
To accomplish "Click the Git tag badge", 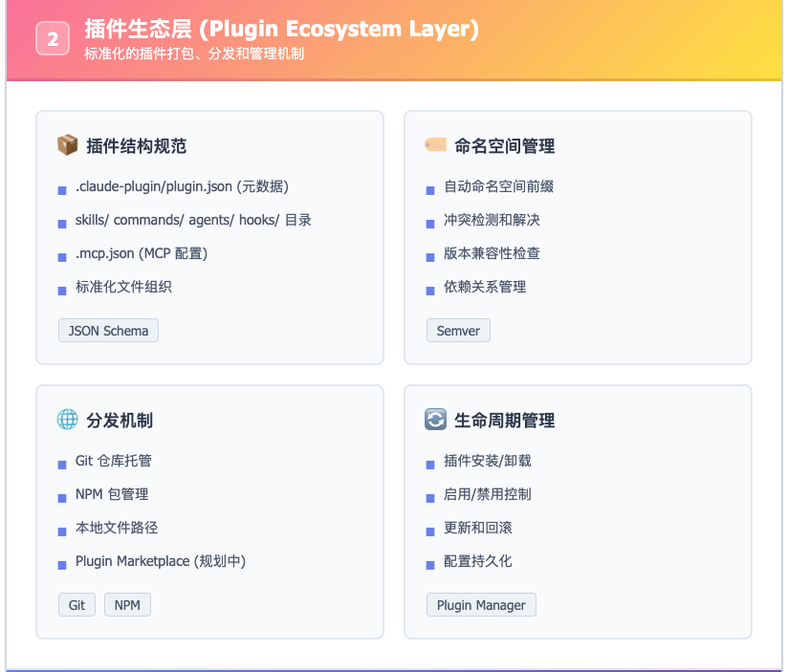I will click(77, 605).
